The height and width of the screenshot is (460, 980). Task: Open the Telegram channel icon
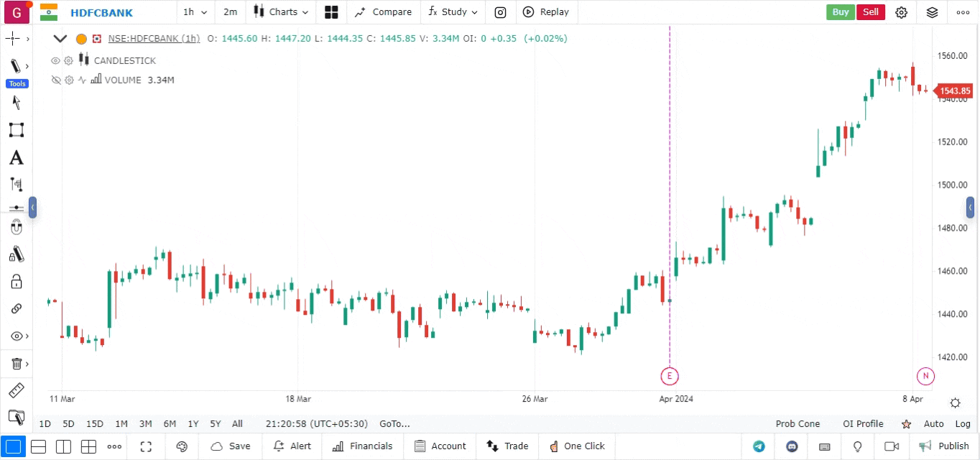click(759, 446)
